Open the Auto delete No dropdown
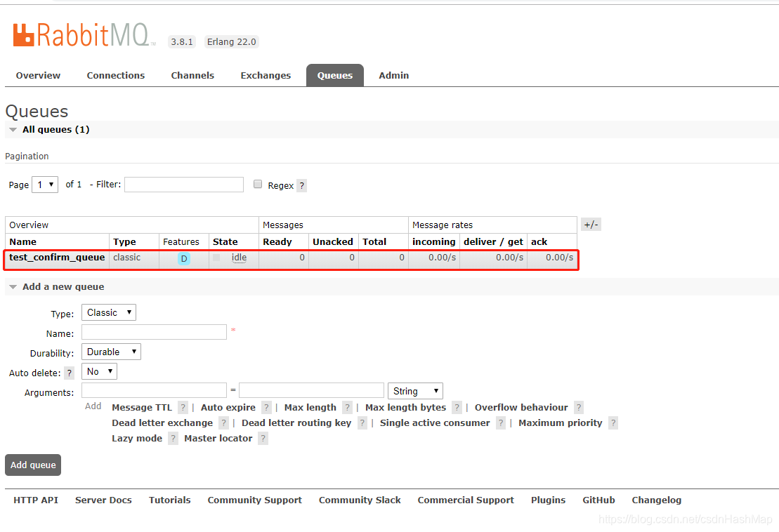Viewport: 779px width, 532px height. (99, 372)
